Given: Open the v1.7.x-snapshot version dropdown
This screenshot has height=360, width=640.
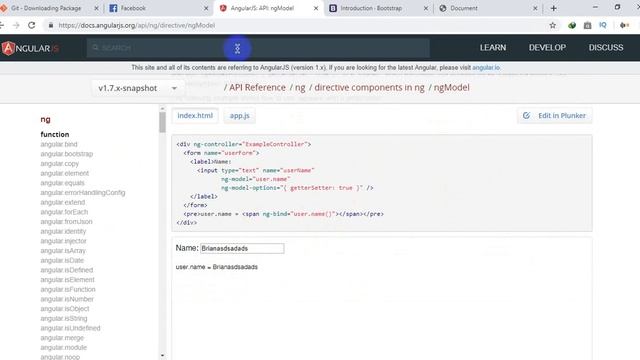Looking at the screenshot, I should click(x=138, y=88).
